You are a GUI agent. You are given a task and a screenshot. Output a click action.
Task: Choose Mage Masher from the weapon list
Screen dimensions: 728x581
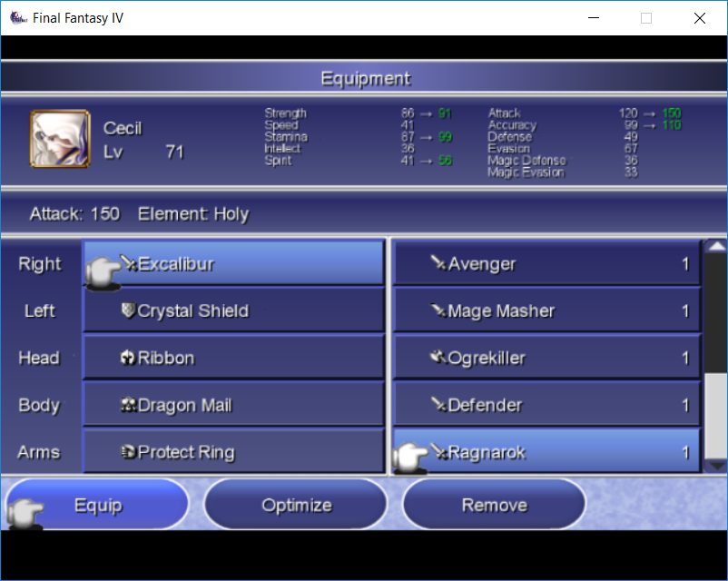click(x=546, y=310)
